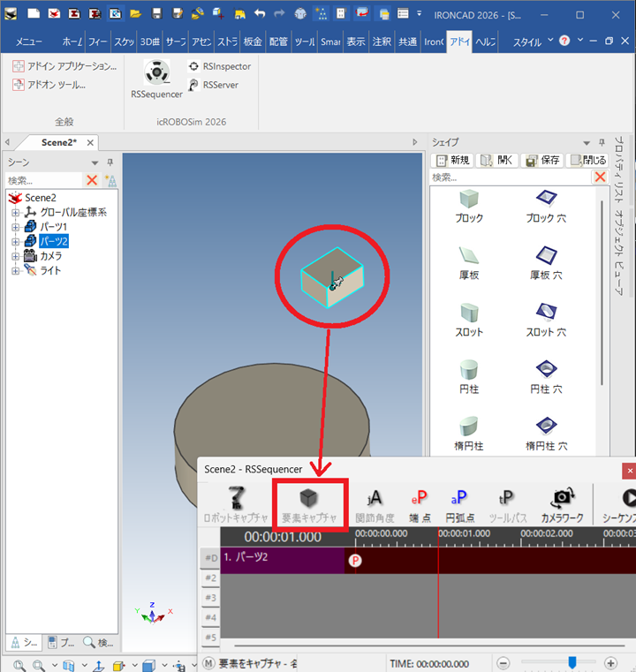Open RSServer tool
Viewport: 636px width, 672px height.
[x=213, y=85]
